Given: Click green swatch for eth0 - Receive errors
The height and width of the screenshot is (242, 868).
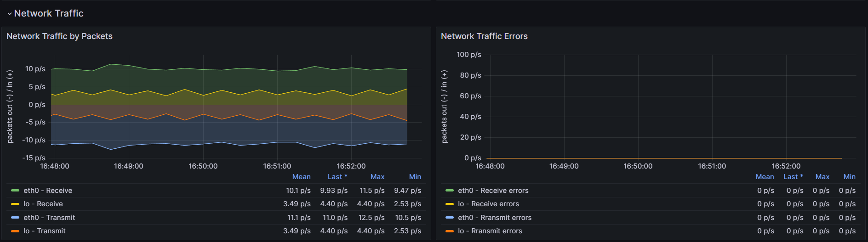Looking at the screenshot, I should point(450,191).
